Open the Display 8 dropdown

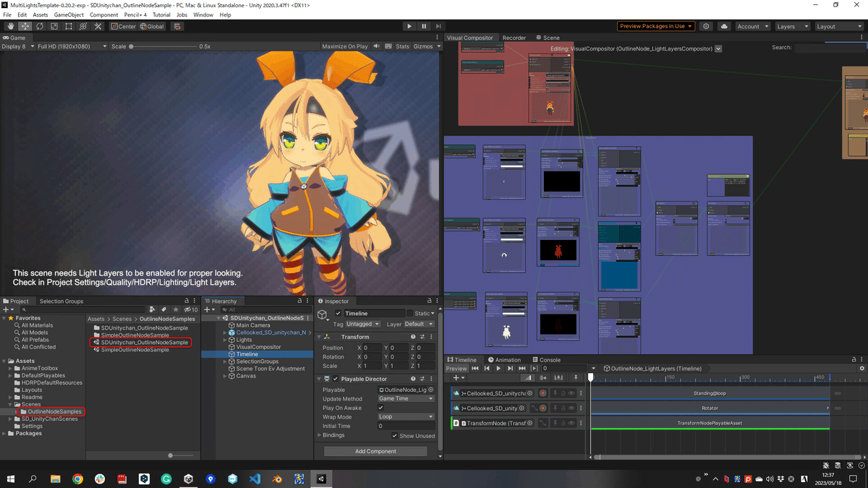coord(17,46)
